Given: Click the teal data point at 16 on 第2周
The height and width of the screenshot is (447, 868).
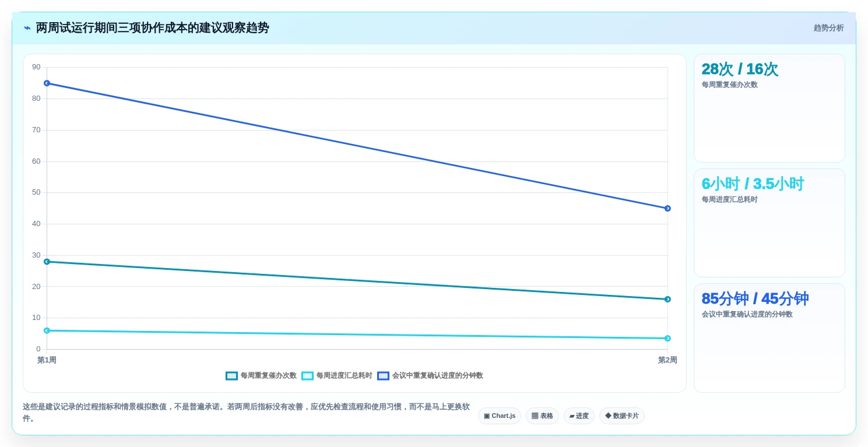Looking at the screenshot, I should (x=667, y=299).
